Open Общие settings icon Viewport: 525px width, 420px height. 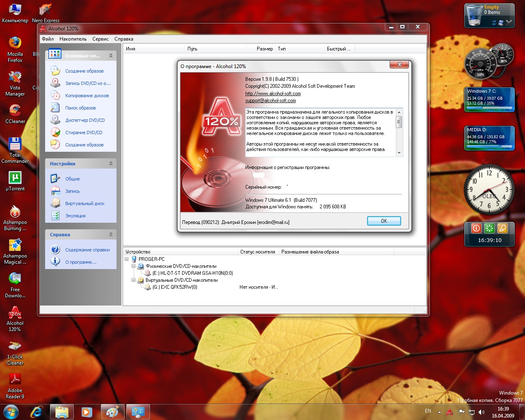[x=55, y=178]
